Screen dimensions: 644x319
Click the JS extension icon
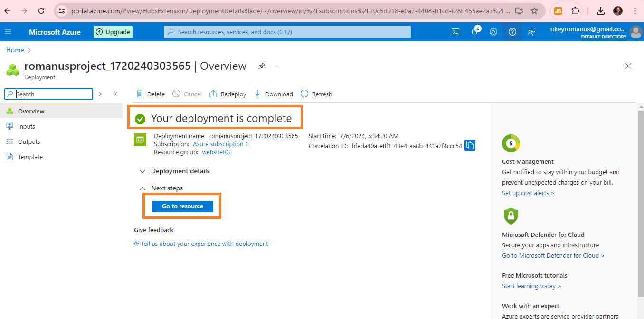(558, 10)
